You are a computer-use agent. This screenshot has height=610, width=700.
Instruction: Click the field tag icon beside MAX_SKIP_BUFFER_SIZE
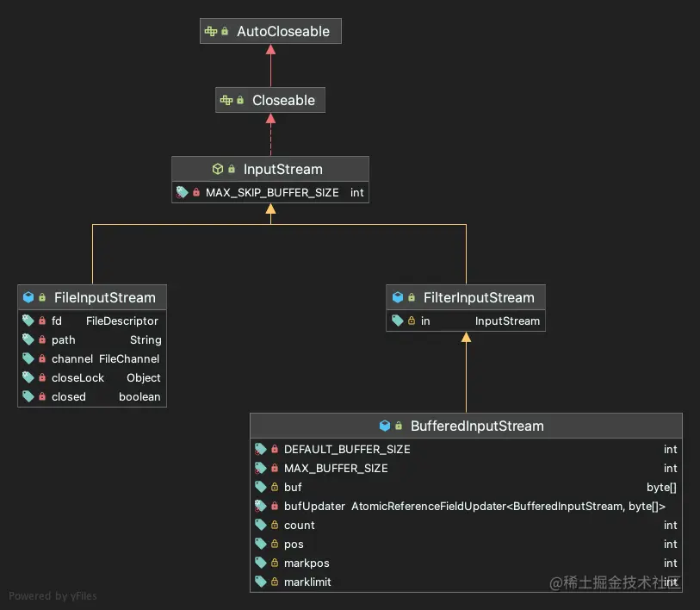tap(181, 192)
